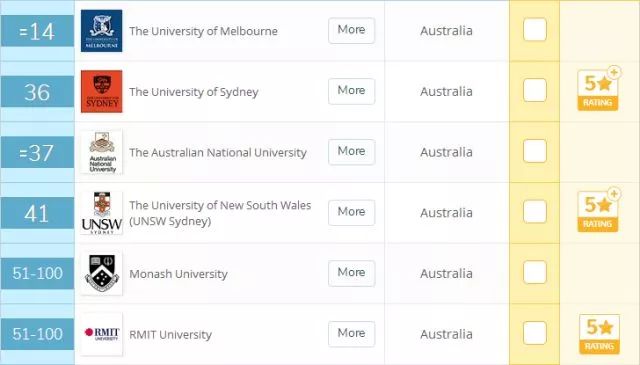Viewport: 640px width, 365px height.
Task: Open RMIT's 5 star rating badge
Action: click(599, 334)
